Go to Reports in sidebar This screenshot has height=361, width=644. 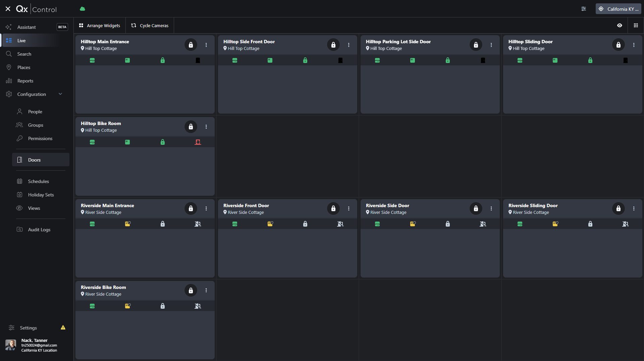point(25,81)
